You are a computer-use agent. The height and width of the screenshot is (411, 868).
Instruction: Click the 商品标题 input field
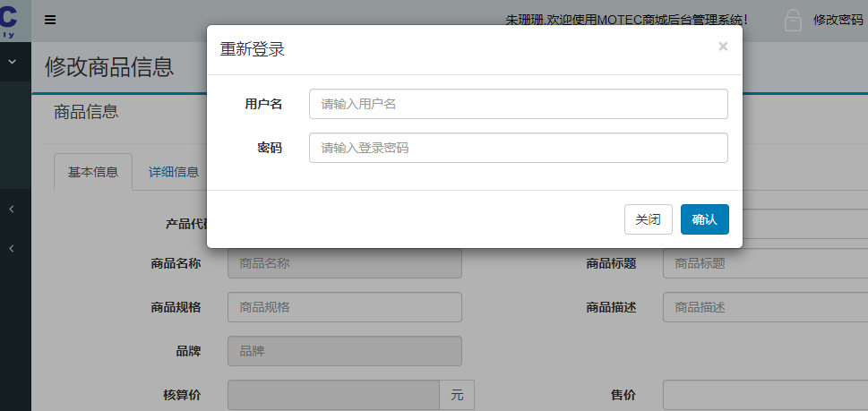point(765,263)
